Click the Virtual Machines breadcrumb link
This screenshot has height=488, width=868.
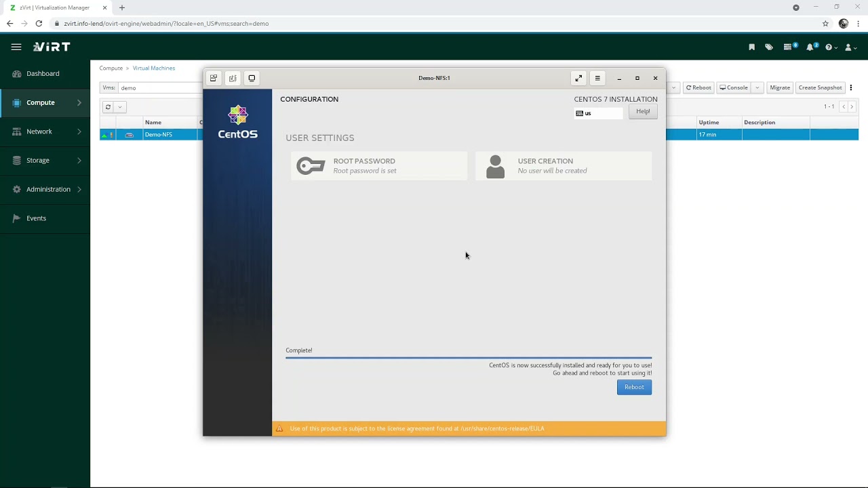(x=154, y=68)
